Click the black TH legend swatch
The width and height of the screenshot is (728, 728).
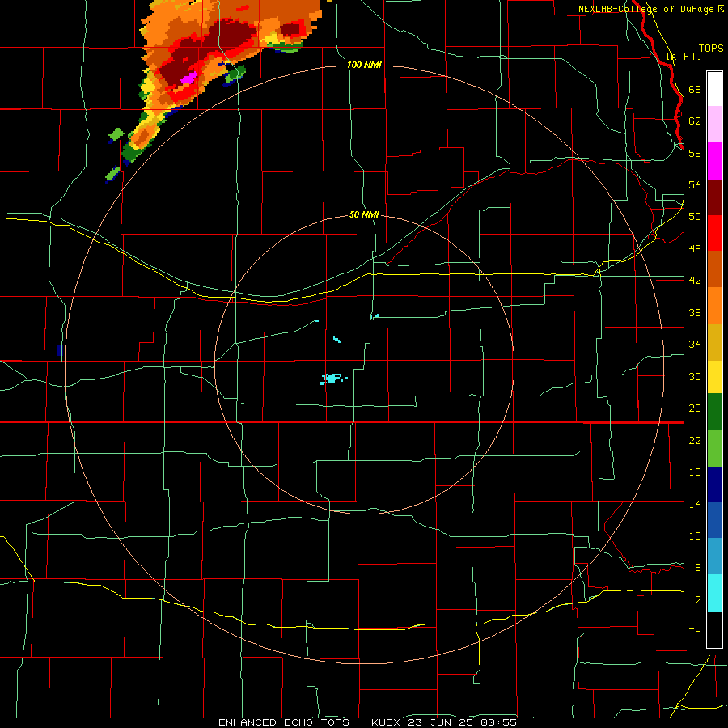coord(714,629)
